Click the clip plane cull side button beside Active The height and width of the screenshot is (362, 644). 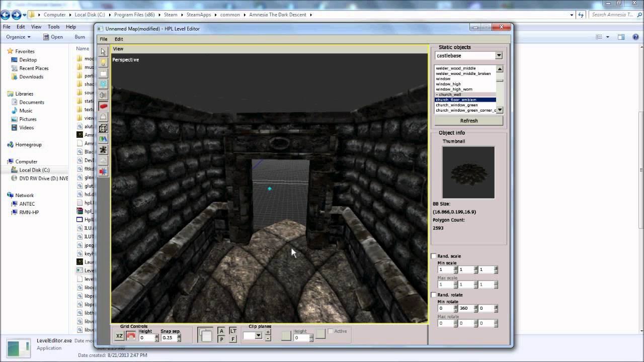coord(320,333)
